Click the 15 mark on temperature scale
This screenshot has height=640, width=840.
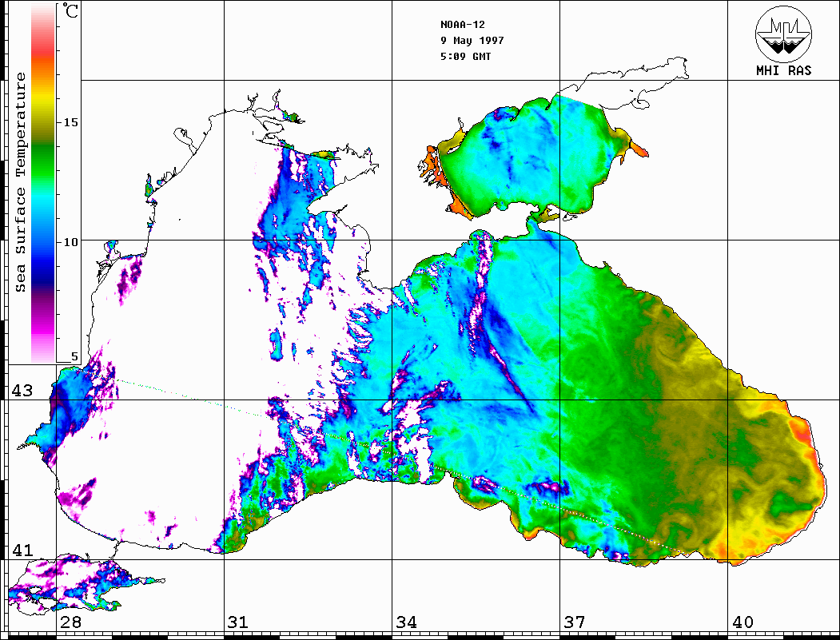[70, 122]
